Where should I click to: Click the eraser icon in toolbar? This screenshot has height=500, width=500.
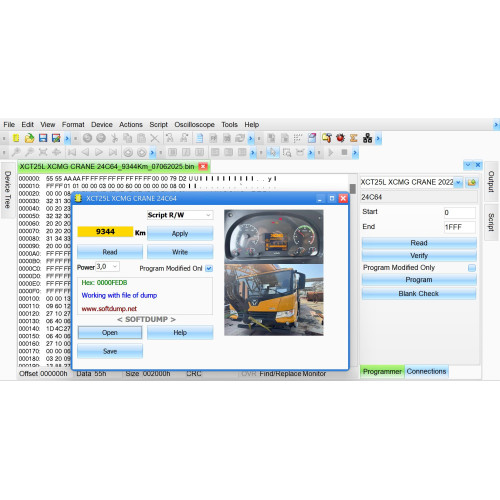tap(312, 138)
